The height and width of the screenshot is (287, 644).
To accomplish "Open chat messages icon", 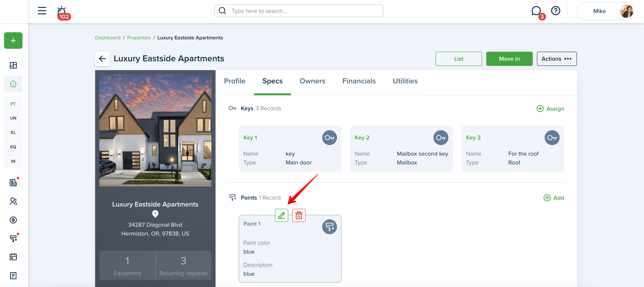I will point(536,11).
